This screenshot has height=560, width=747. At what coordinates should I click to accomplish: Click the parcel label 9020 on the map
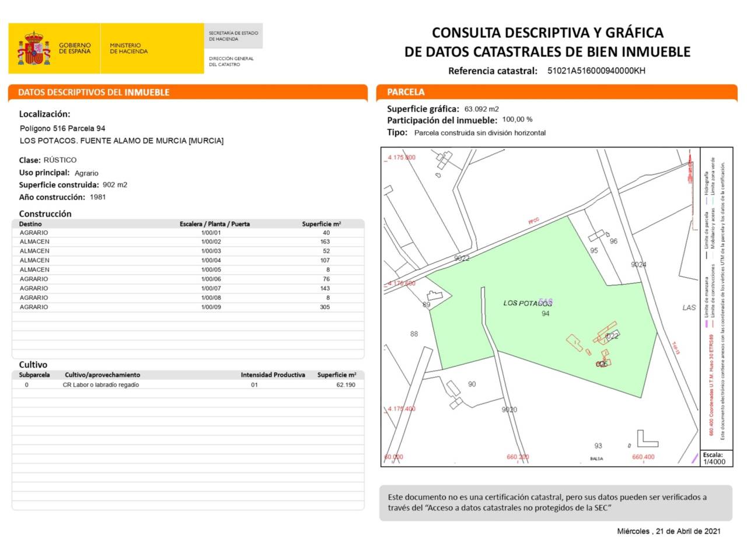[509, 409]
